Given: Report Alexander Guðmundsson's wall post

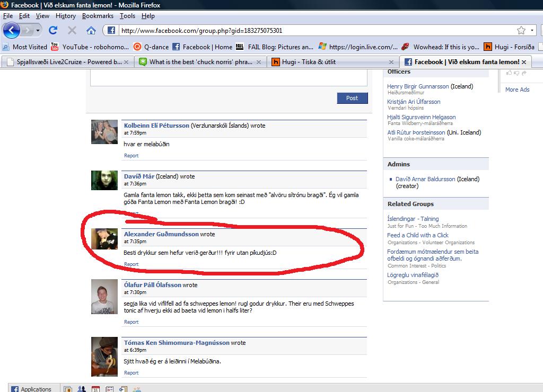Looking at the screenshot, I should pyautogui.click(x=132, y=264).
